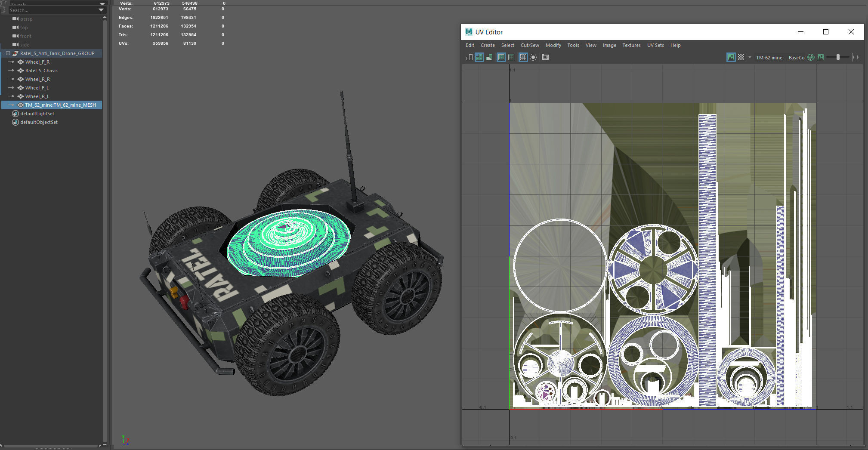Screen dimensions: 868x450
Task: Select the Ratel_S_Anti_Tank_Drone_GROUP item
Action: coord(57,53)
